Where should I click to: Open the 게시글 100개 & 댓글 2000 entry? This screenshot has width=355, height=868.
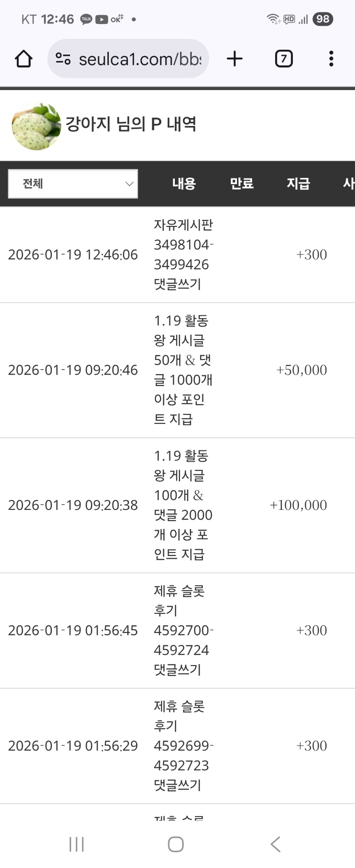[182, 505]
